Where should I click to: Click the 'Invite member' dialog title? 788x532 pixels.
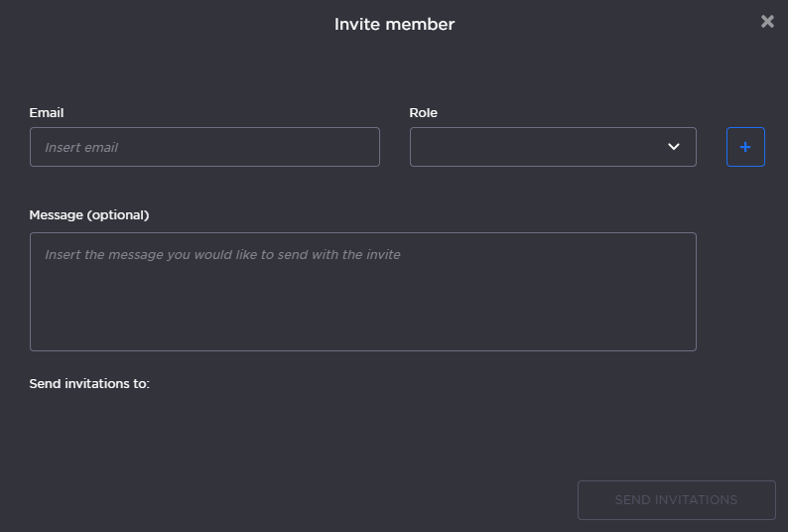click(x=394, y=24)
